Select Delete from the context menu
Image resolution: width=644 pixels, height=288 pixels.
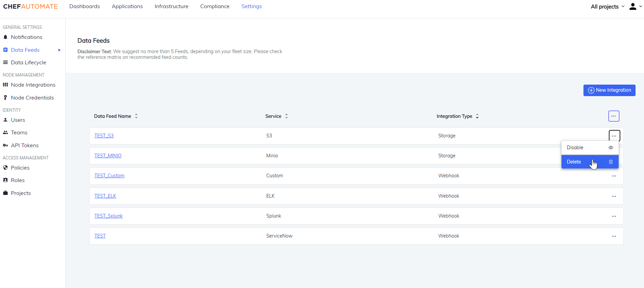[574, 162]
